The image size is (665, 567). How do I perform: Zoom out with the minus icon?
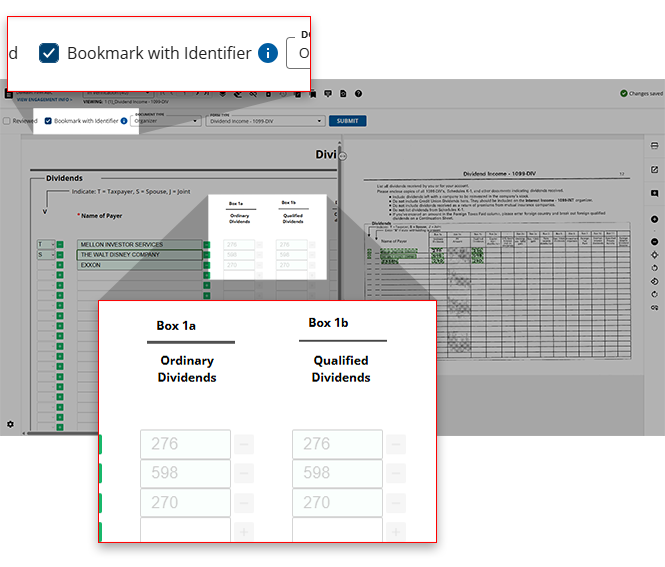coord(654,242)
